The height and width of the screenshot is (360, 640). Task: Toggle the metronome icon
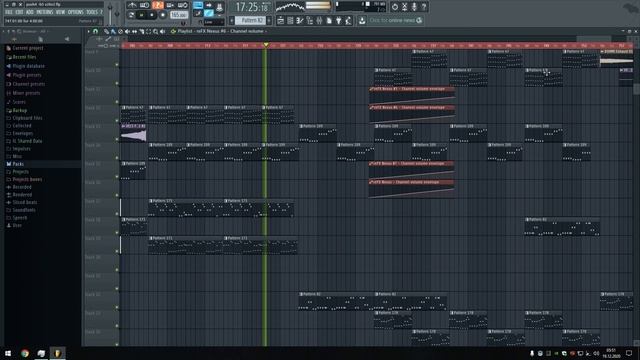[x=132, y=5]
